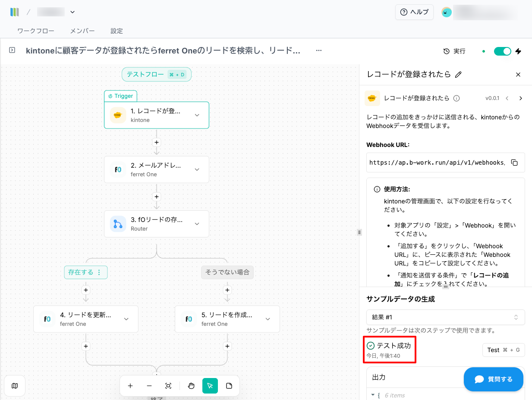Screen dimensions: 532x400
Task: Add a sticky note with the note icon
Action: (229, 386)
